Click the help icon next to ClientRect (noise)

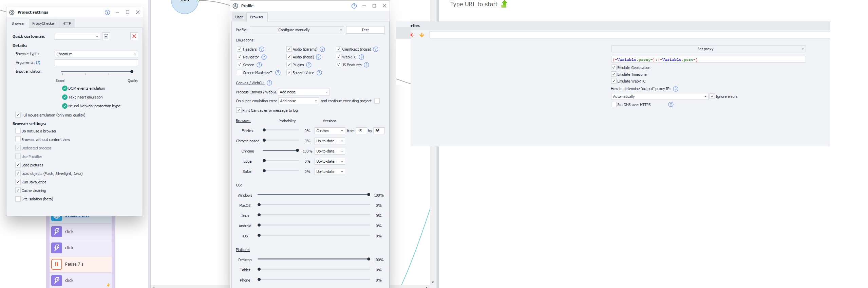(376, 49)
